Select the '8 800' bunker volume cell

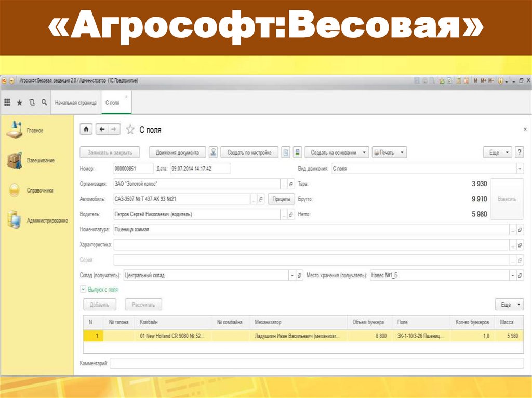point(370,336)
